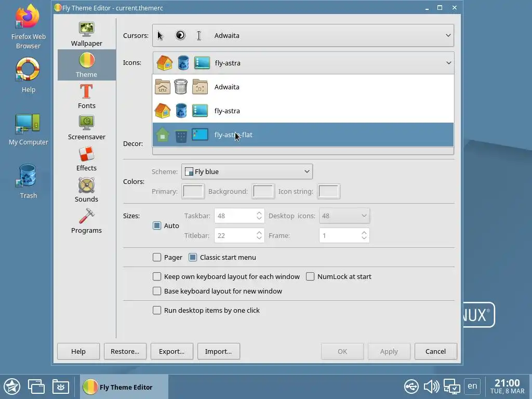Click the OK button

pos(342,352)
